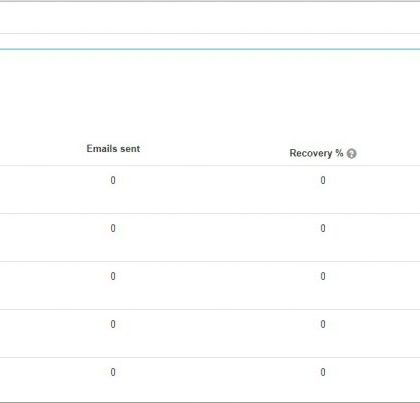420x403 pixels.
Task: Select the first row's Recovery % value
Action: tap(323, 180)
